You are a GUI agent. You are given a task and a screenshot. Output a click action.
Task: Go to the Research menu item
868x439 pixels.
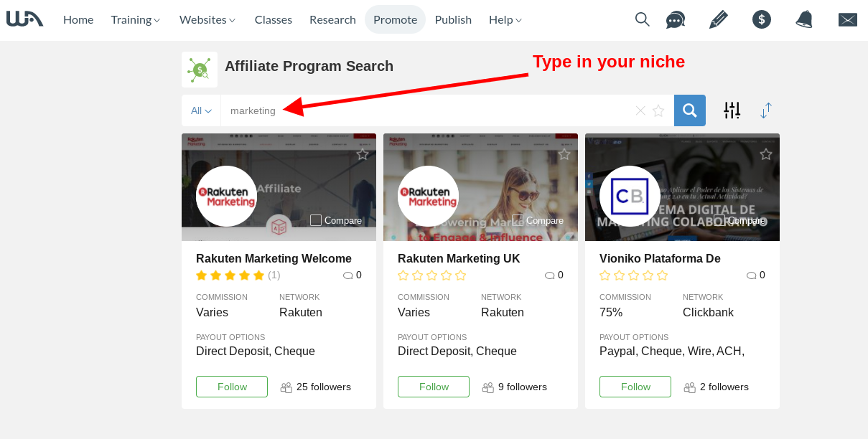332,19
